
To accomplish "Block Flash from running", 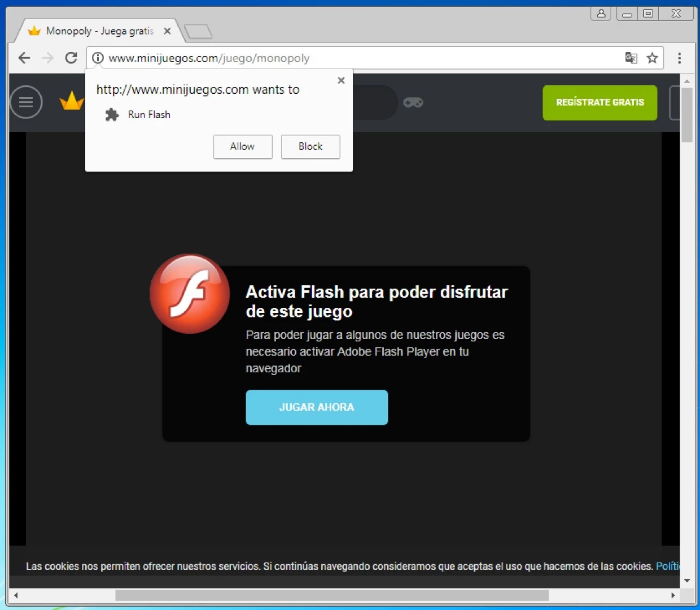I will point(310,146).
